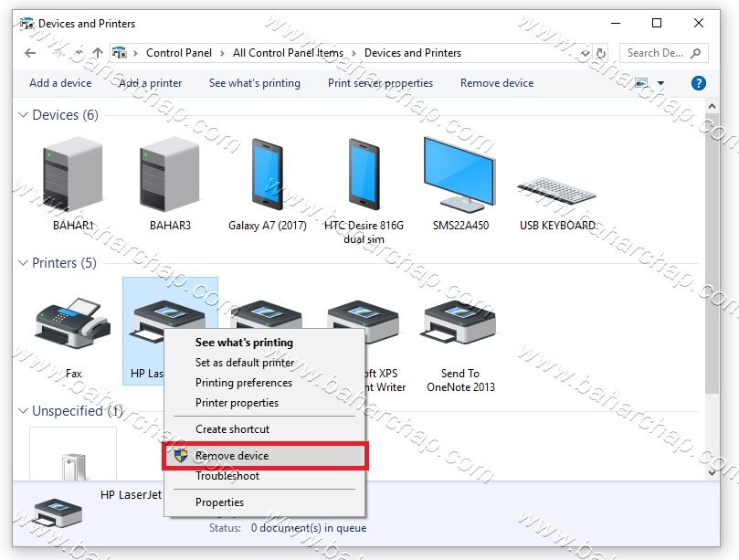The height and width of the screenshot is (560, 739).
Task: Select the HTC Desire 816G phone icon
Action: [364, 174]
